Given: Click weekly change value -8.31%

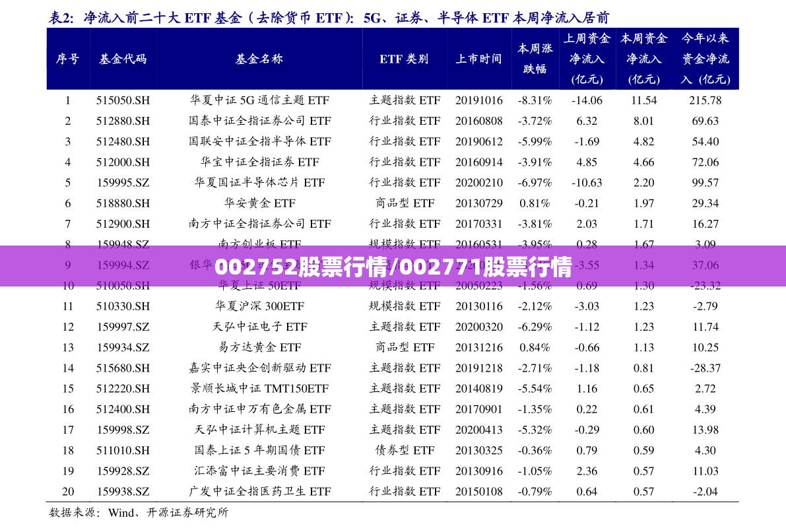Looking at the screenshot, I should click(x=535, y=100).
